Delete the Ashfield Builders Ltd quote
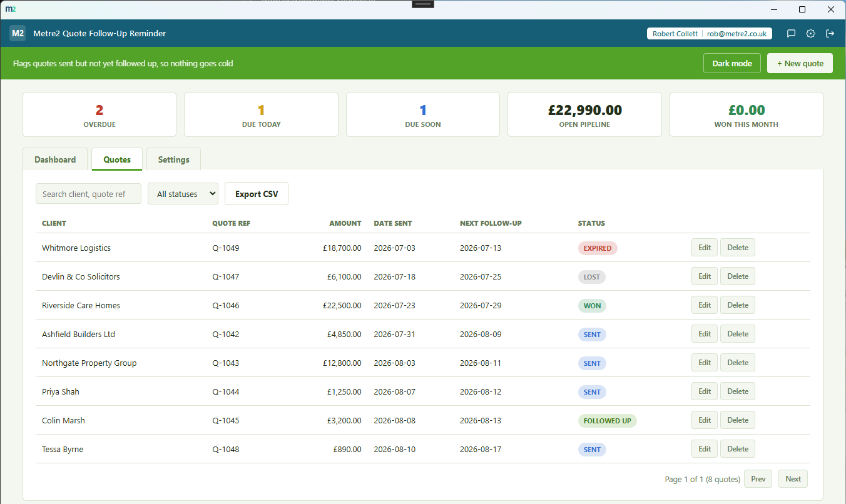846x504 pixels. [x=738, y=334]
